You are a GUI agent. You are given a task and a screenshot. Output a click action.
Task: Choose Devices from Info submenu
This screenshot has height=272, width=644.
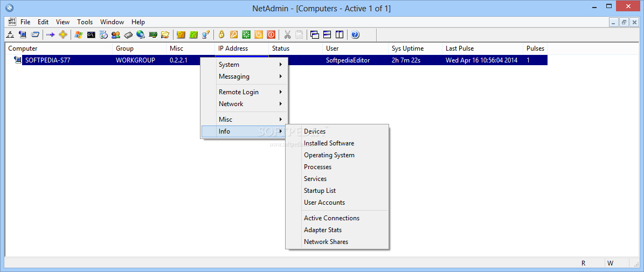pyautogui.click(x=337, y=132)
